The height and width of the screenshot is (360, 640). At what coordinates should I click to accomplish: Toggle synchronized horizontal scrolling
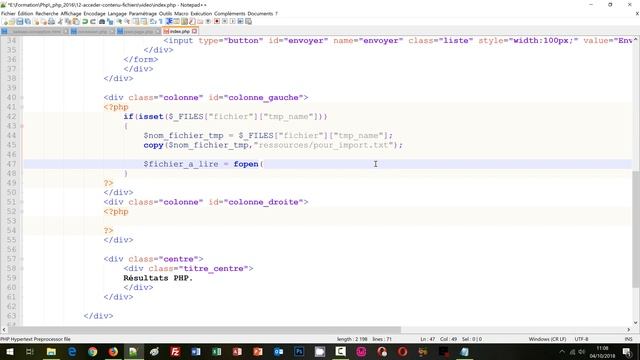[x=144, y=21]
